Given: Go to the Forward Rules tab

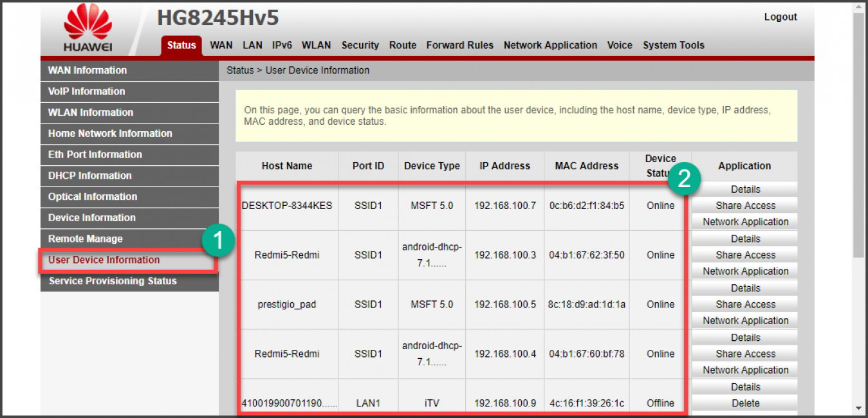Looking at the screenshot, I should (x=460, y=46).
